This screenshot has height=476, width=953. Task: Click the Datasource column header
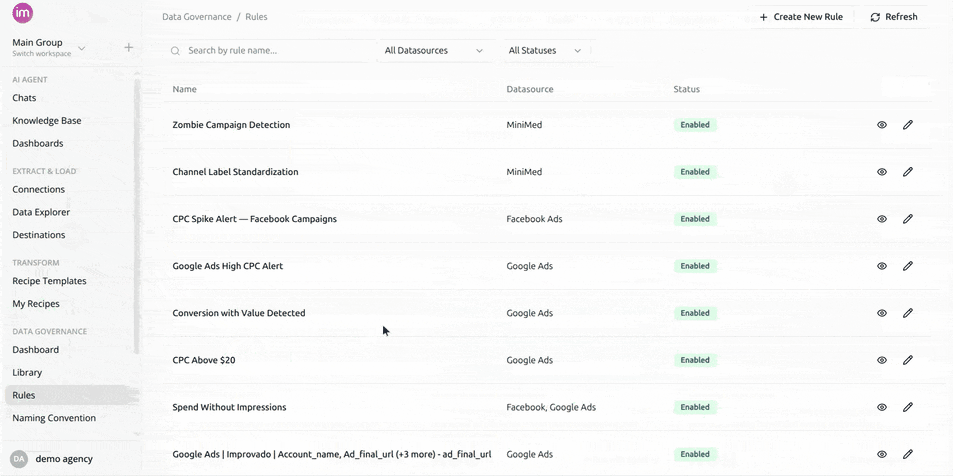point(530,89)
